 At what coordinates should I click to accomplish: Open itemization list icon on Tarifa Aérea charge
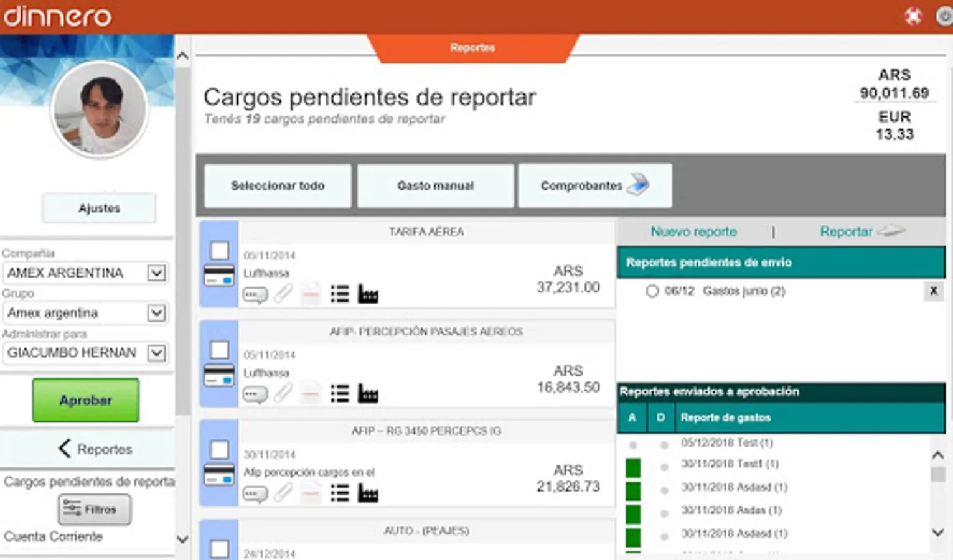pos(340,294)
